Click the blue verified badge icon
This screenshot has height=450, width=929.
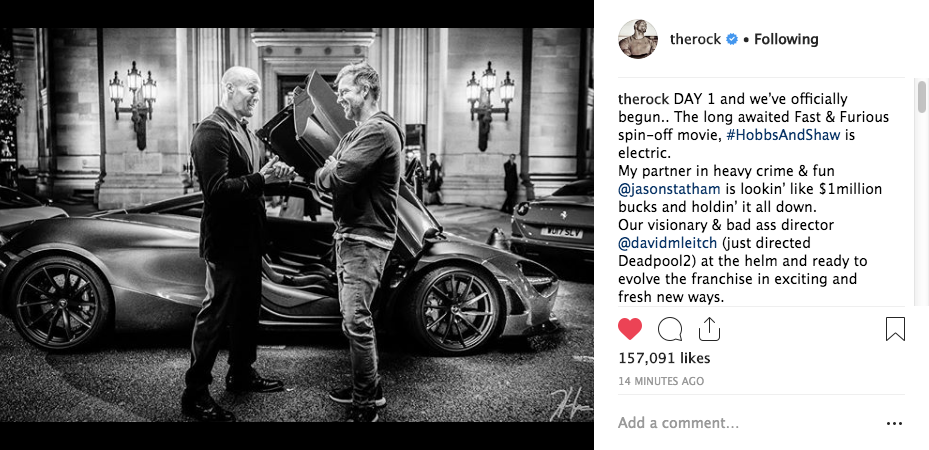[x=732, y=40]
